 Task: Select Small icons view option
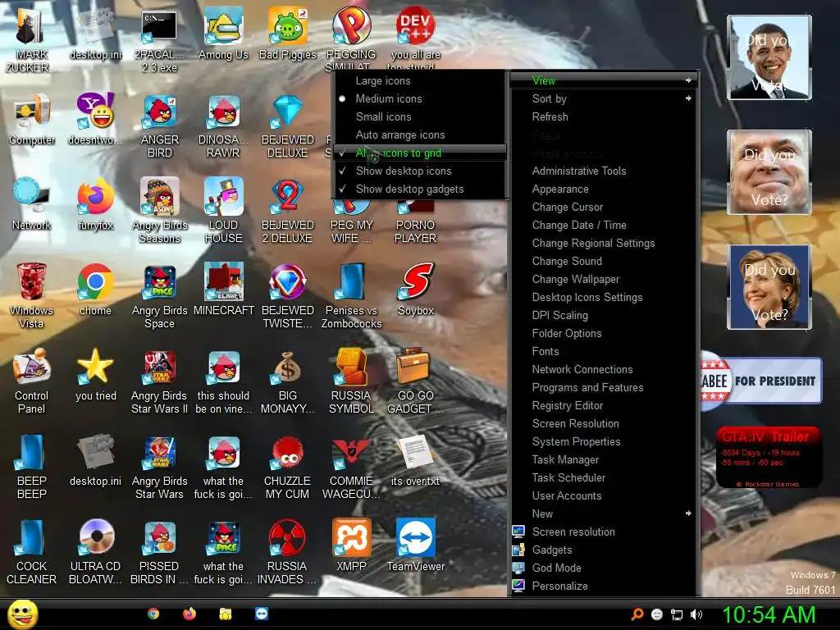coord(419,116)
